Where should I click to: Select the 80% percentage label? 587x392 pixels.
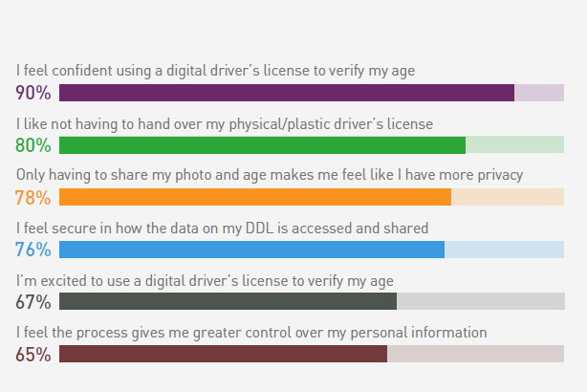click(33, 145)
